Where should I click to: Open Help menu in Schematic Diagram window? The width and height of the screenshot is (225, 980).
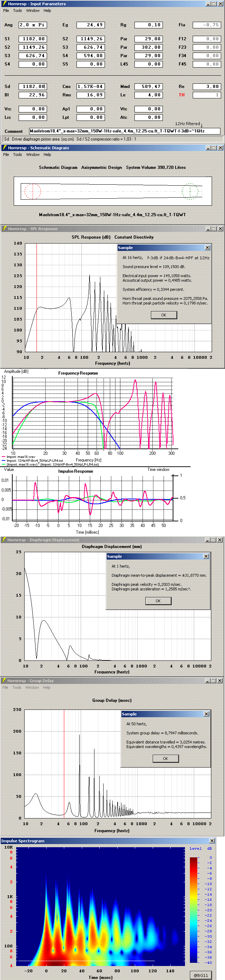click(x=47, y=155)
